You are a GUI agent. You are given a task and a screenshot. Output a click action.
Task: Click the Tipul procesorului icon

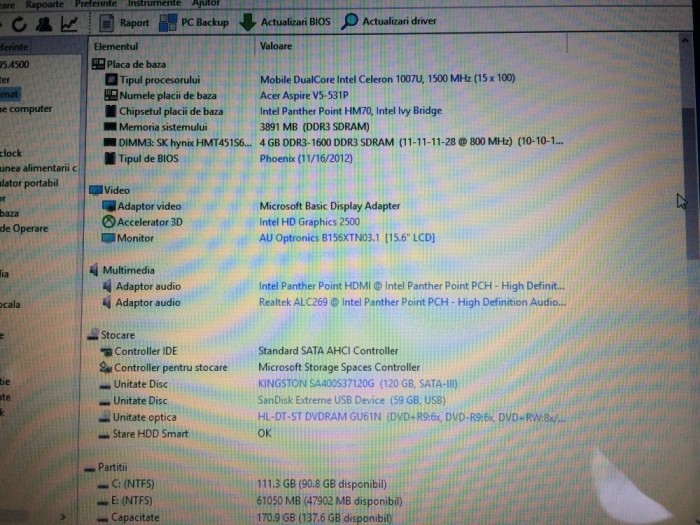click(111, 80)
